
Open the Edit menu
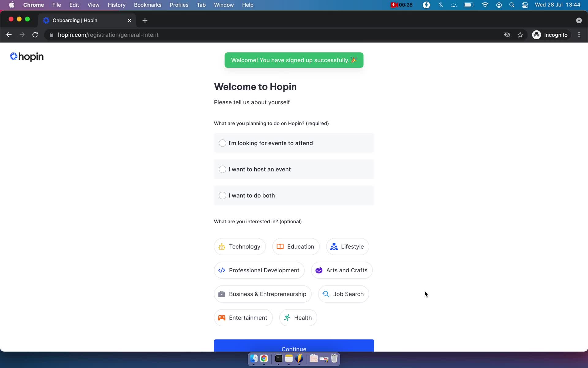click(74, 5)
